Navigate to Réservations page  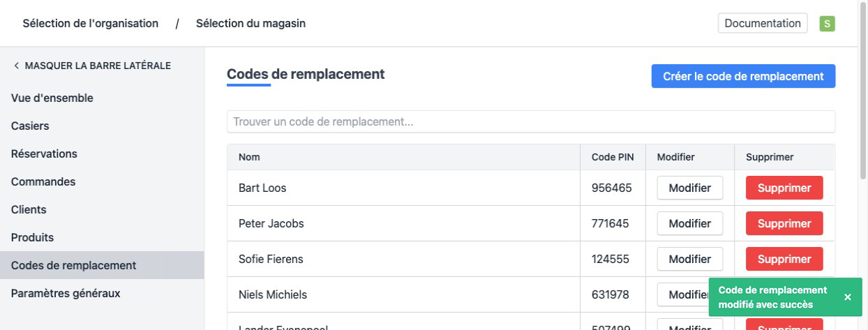click(44, 153)
